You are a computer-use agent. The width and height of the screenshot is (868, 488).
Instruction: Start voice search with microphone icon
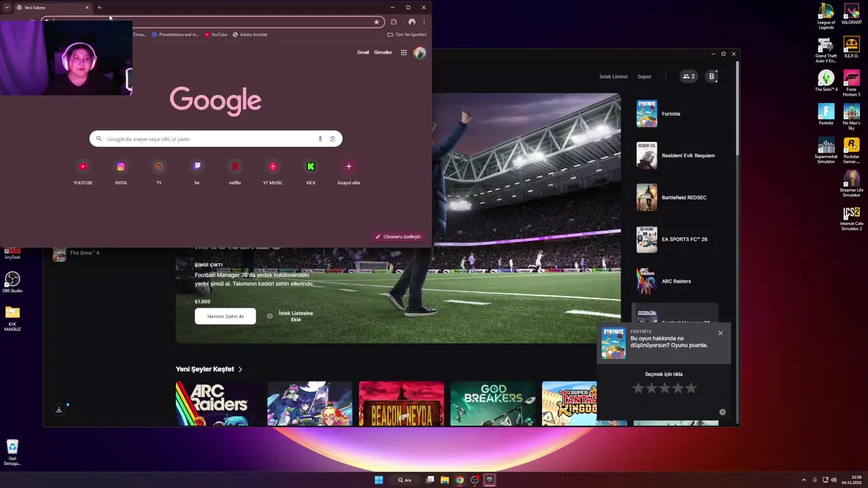coord(320,139)
